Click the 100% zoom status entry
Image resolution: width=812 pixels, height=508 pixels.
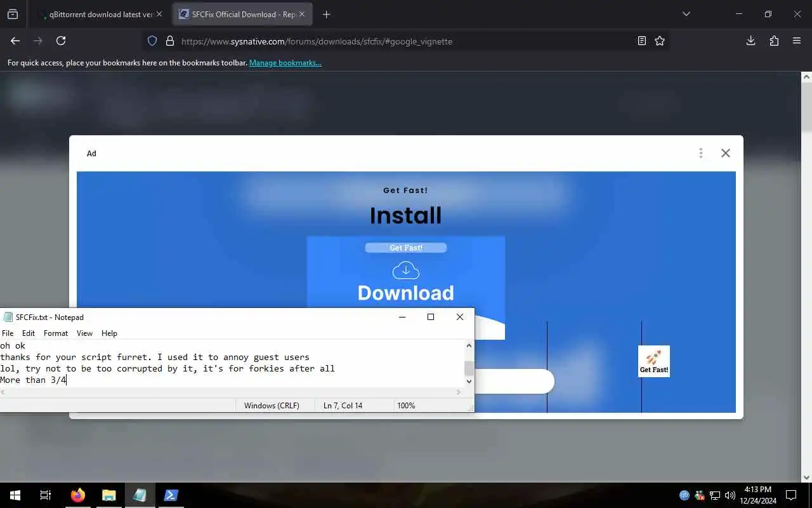click(406, 405)
